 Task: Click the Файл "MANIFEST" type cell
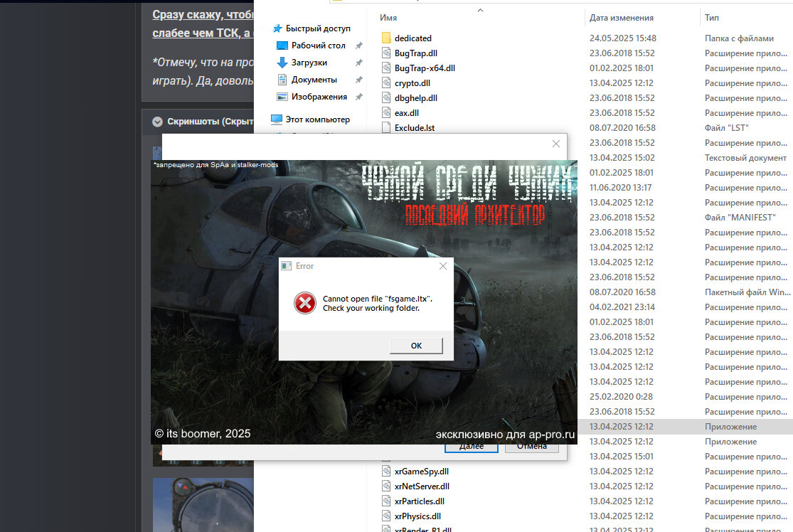tap(740, 218)
